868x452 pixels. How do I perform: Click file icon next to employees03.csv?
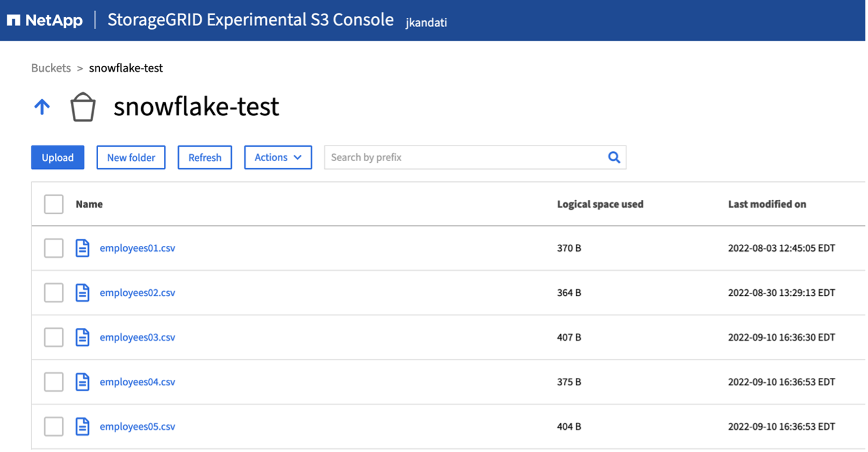point(83,337)
